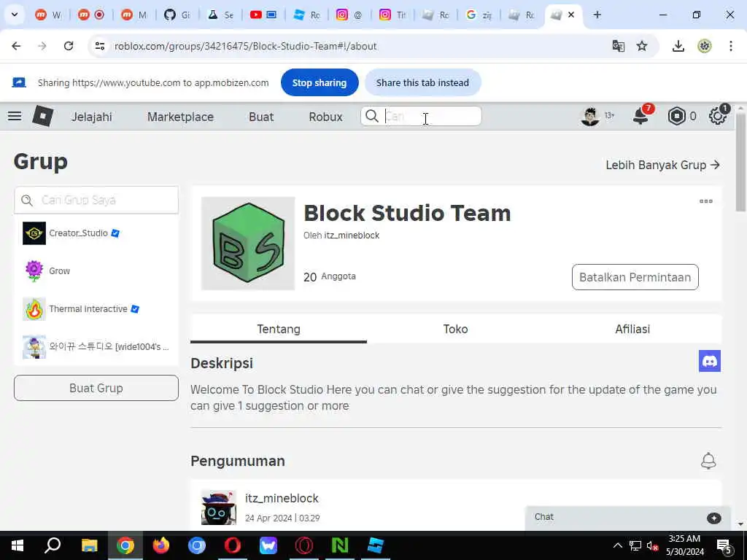
Task: Open the tab search dropdown arrow
Action: click(15, 15)
